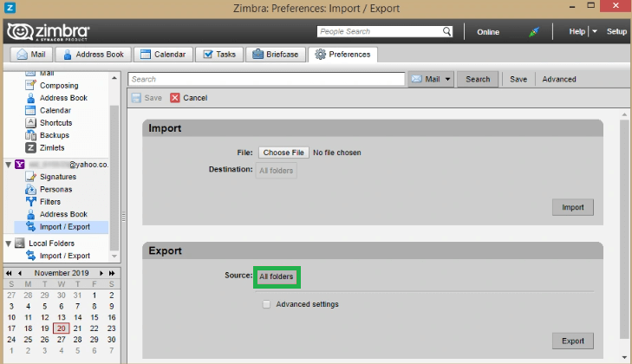Open Personas under the Yahoo account
This screenshot has width=632, height=364.
[55, 190]
